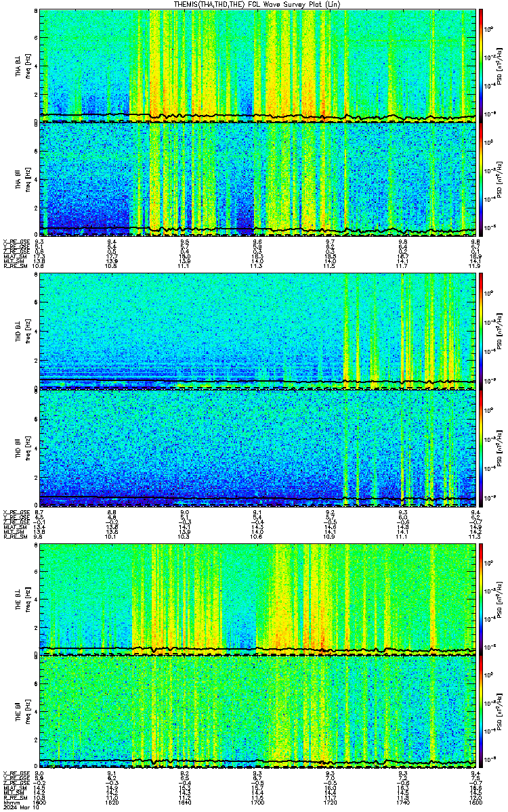The height and width of the screenshot is (812, 508).
Task: Click the 1600 time tick label
Action: pos(39,803)
